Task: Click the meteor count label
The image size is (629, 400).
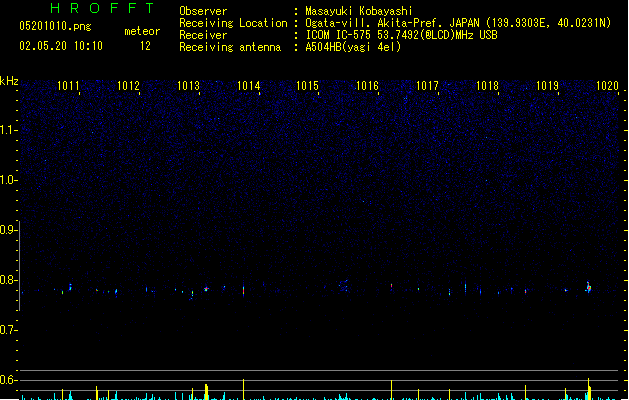Action: (142, 31)
